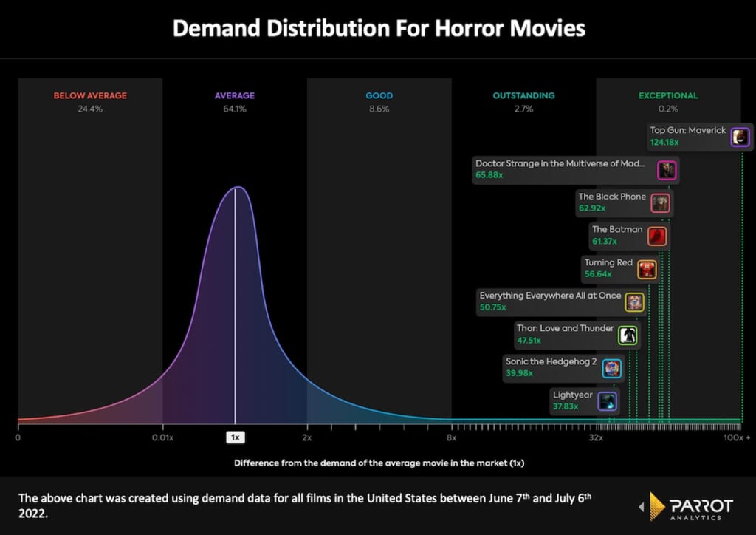
Task: Choose the OUTSTANDING category label
Action: tap(523, 95)
